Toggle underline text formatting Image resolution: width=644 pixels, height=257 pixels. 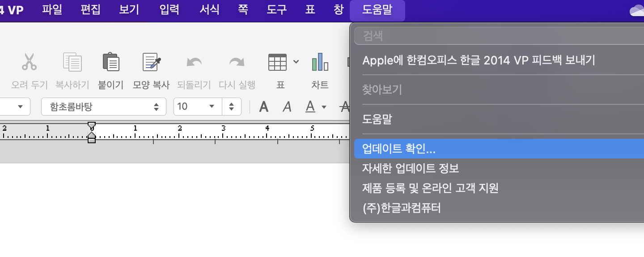click(310, 107)
